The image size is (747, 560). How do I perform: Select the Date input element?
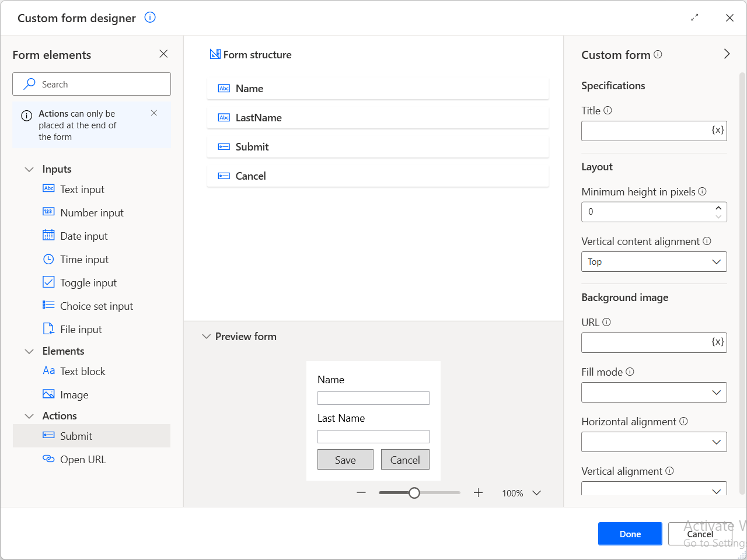pos(83,236)
